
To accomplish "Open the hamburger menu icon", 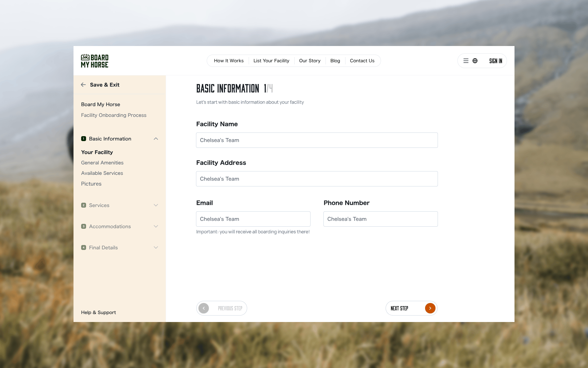I will pos(466,61).
